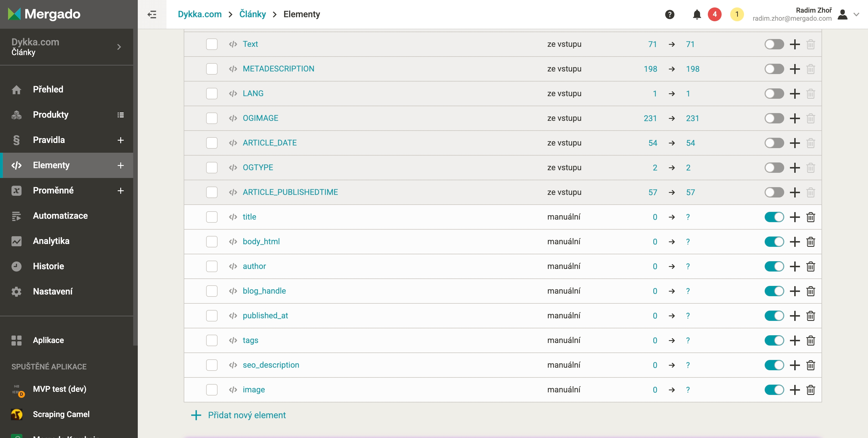The image size is (868, 438).
Task: Click the plus icon on the tags row
Action: tap(795, 340)
